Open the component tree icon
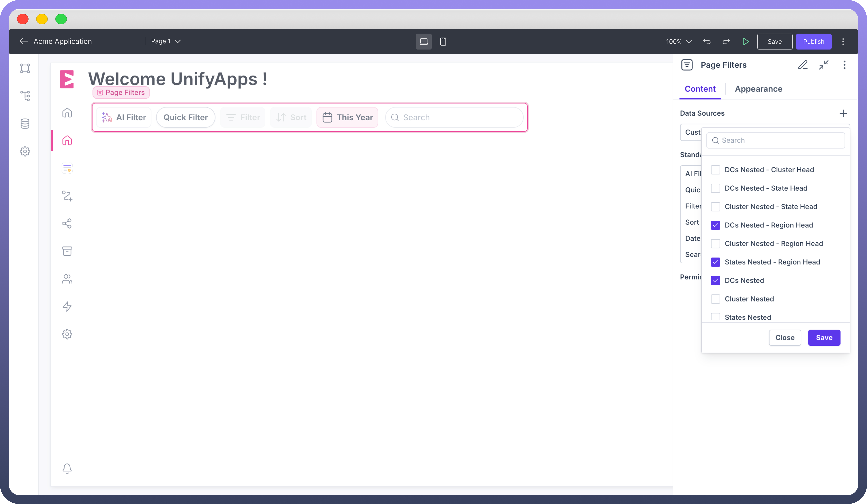This screenshot has height=504, width=867. pos(25,96)
